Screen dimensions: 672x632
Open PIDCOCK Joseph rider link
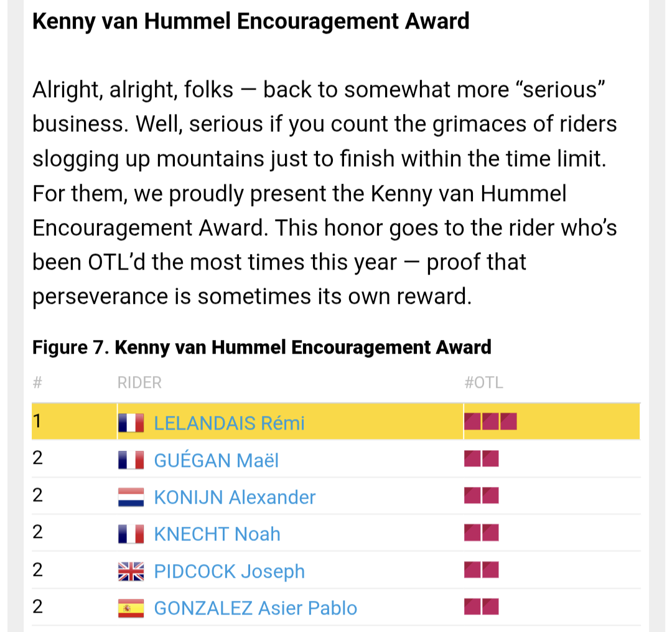pyautogui.click(x=229, y=571)
